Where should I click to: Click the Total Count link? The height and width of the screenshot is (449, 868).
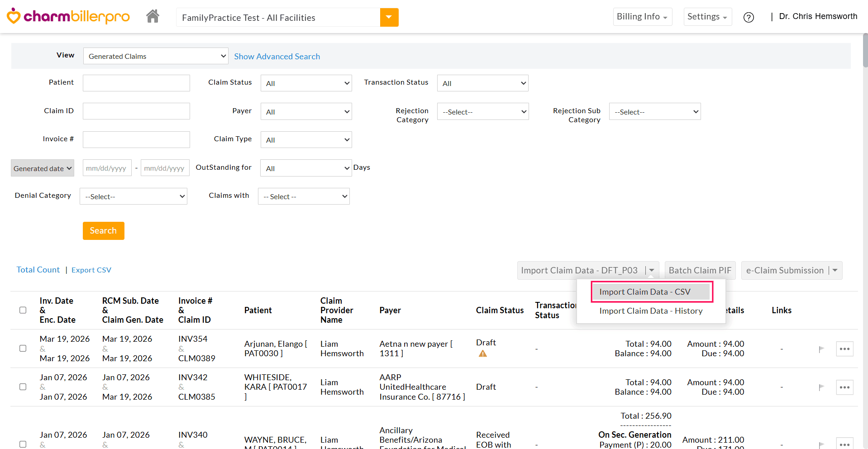pyautogui.click(x=38, y=270)
